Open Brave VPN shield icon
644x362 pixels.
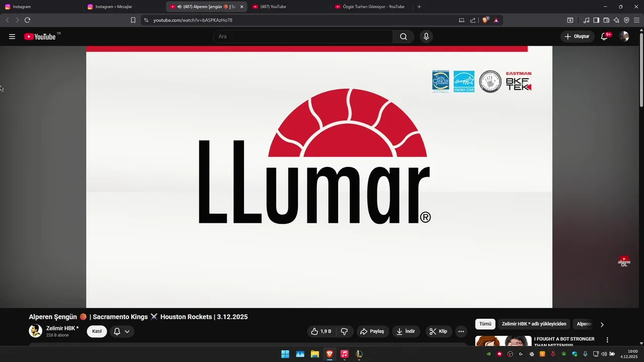pyautogui.click(x=626, y=20)
